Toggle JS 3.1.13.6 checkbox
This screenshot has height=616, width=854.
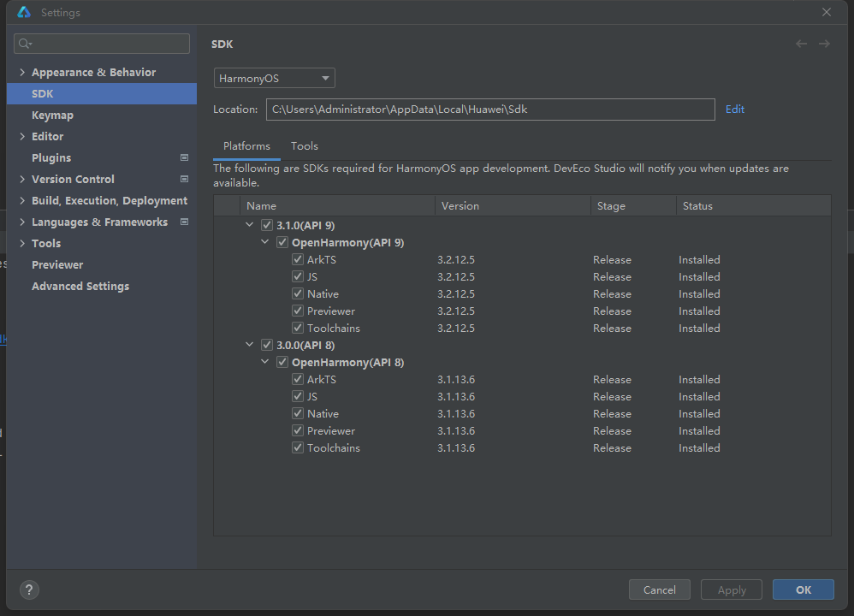(298, 396)
